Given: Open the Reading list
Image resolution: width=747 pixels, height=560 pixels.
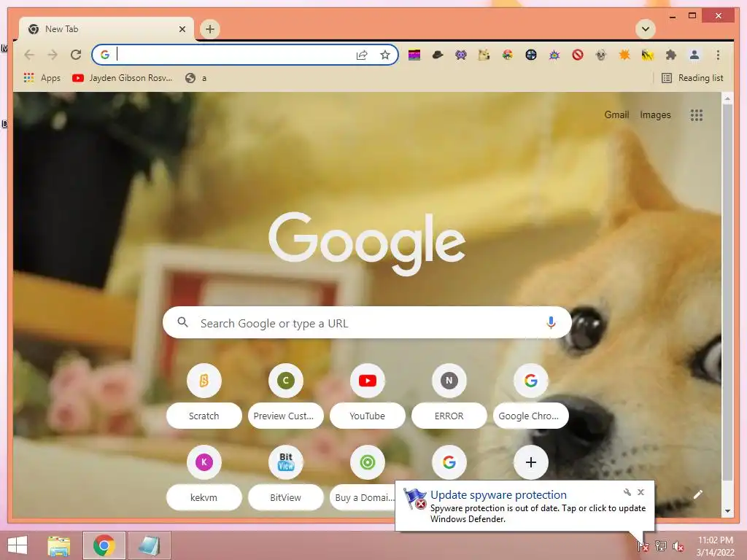Looking at the screenshot, I should 692,78.
